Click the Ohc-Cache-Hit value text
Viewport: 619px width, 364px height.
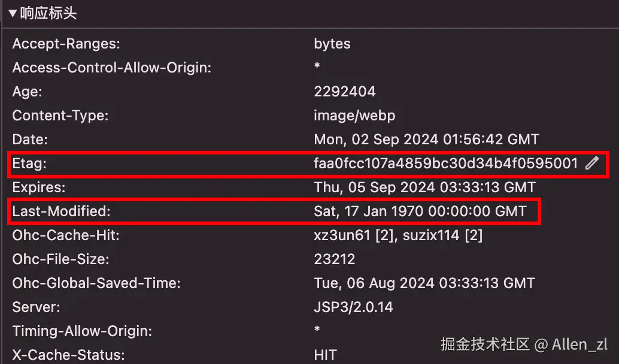(x=398, y=235)
